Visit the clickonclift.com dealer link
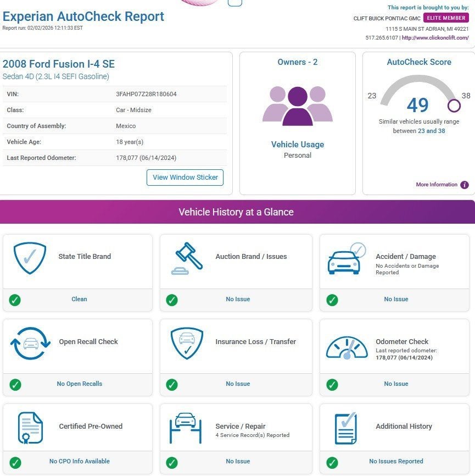This screenshot has width=475, height=476. coord(435,38)
